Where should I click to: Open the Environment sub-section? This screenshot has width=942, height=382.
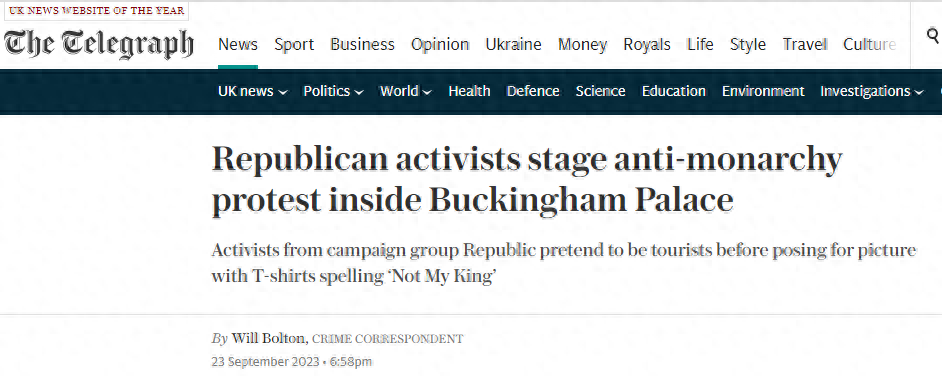763,91
